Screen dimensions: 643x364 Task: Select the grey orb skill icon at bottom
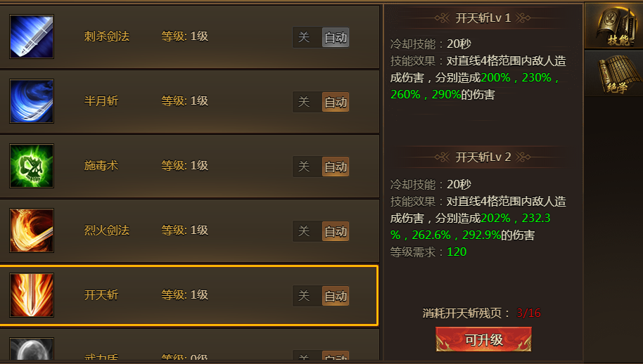pyautogui.click(x=32, y=349)
